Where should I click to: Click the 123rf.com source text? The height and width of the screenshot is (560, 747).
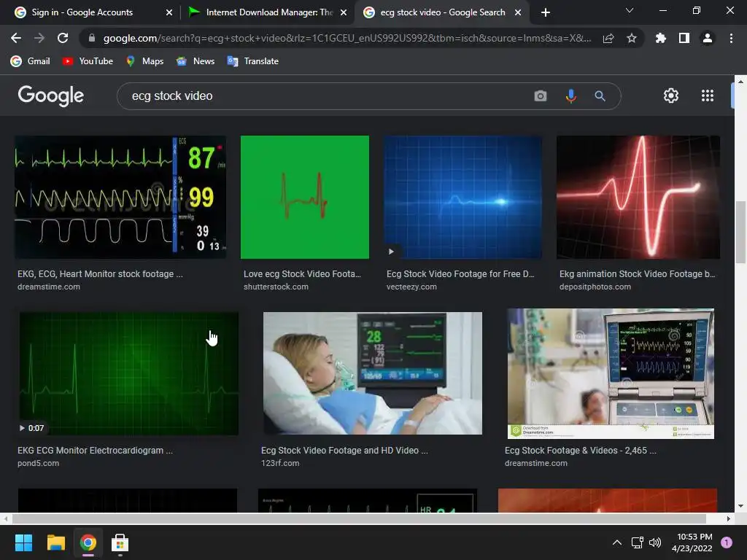click(x=280, y=463)
